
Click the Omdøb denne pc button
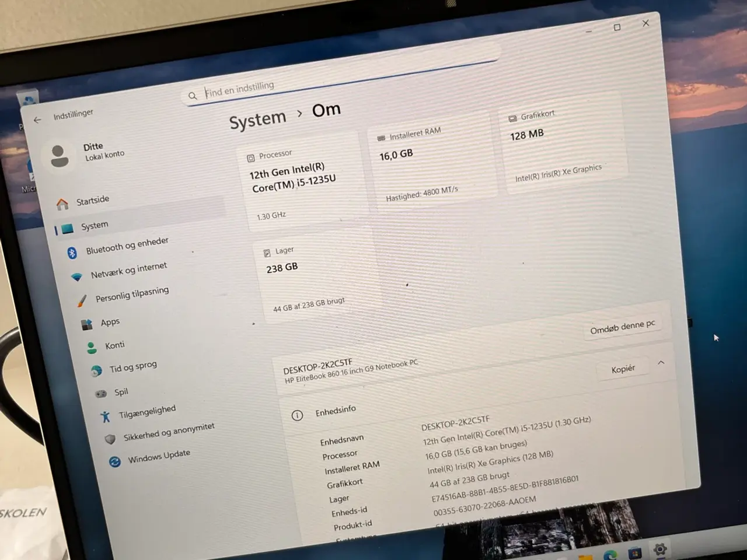(623, 327)
